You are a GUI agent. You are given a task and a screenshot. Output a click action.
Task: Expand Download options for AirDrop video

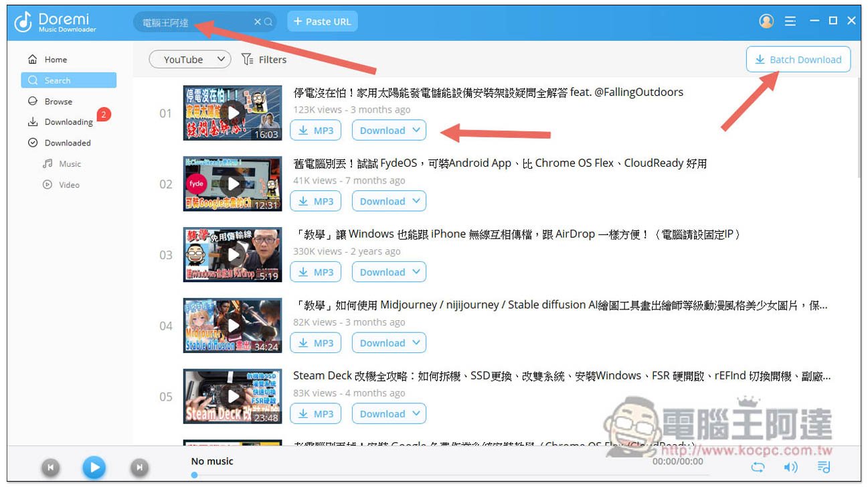pyautogui.click(x=389, y=272)
